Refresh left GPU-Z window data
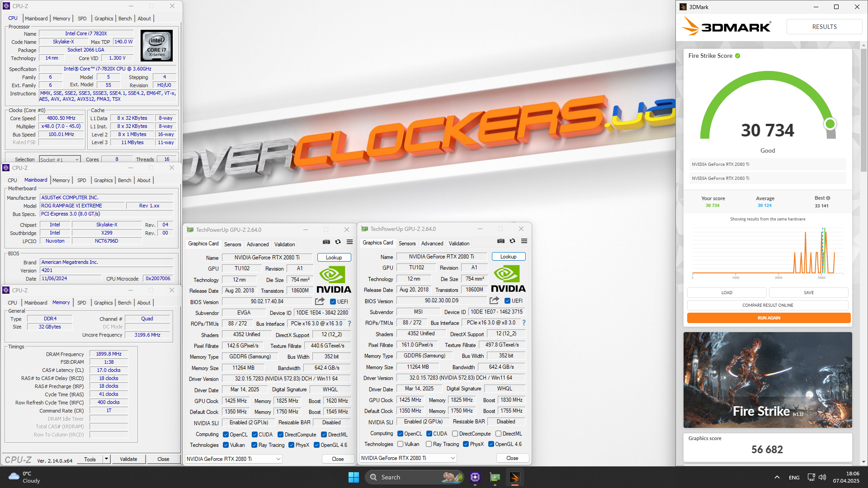This screenshot has height=488, width=868. coord(338,242)
